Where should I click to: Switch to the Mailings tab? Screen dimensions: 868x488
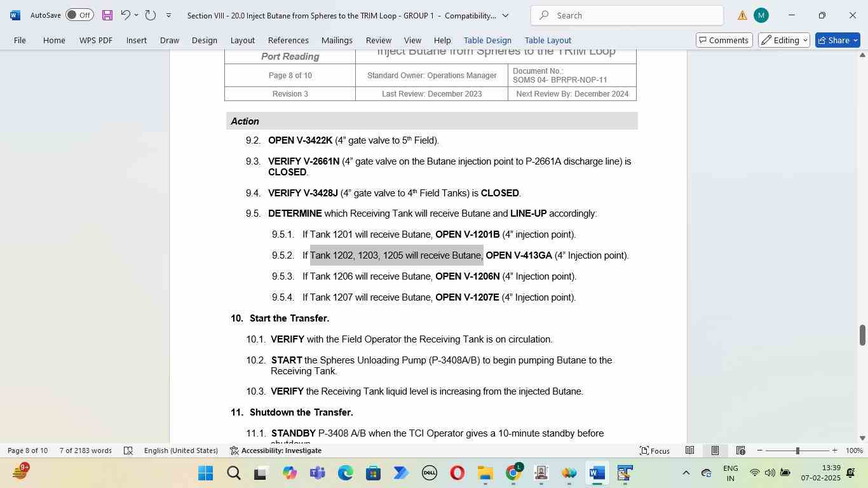(337, 40)
